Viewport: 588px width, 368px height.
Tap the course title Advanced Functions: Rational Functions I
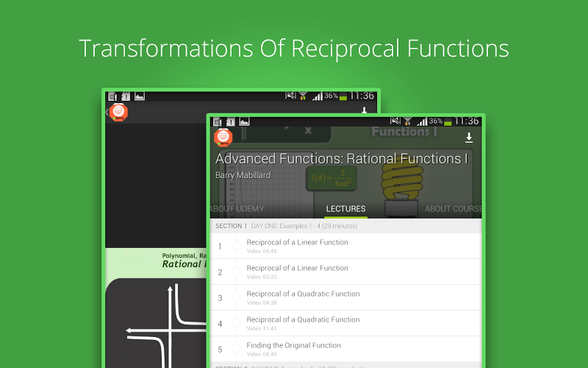tap(341, 159)
